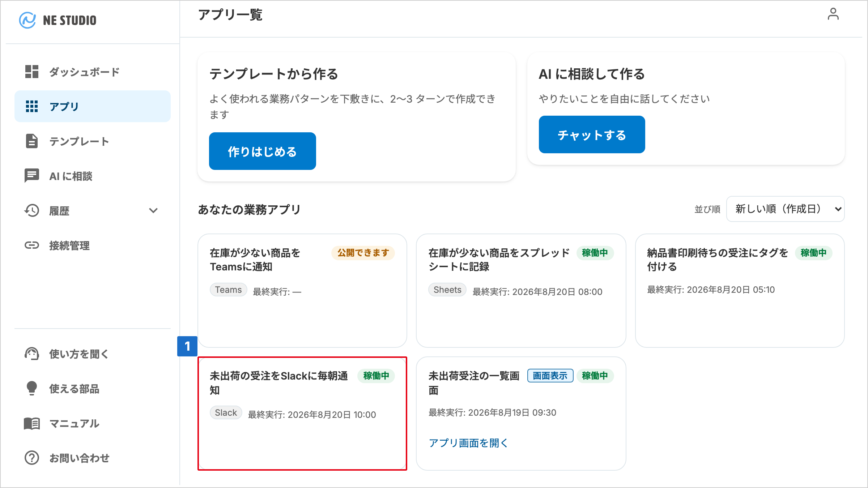Click 稼働中 badge on 未出荷受注の一覧画面 card
The width and height of the screenshot is (868, 488).
(595, 376)
